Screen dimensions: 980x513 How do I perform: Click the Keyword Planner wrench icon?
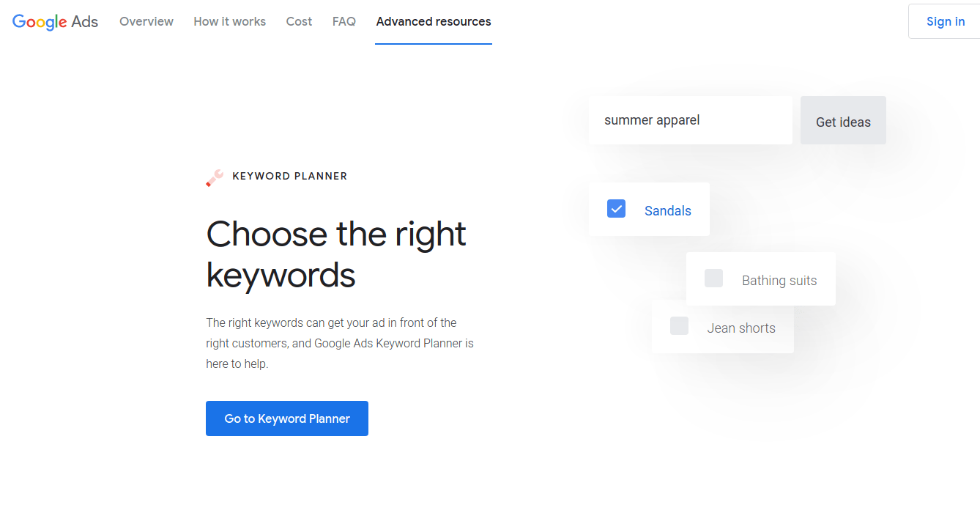pyautogui.click(x=215, y=177)
